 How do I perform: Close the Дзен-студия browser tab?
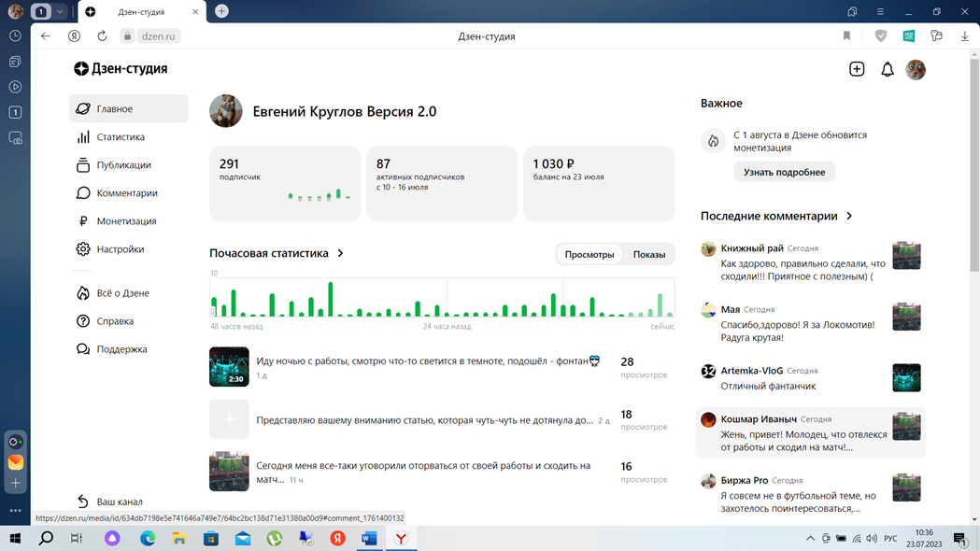point(195,12)
